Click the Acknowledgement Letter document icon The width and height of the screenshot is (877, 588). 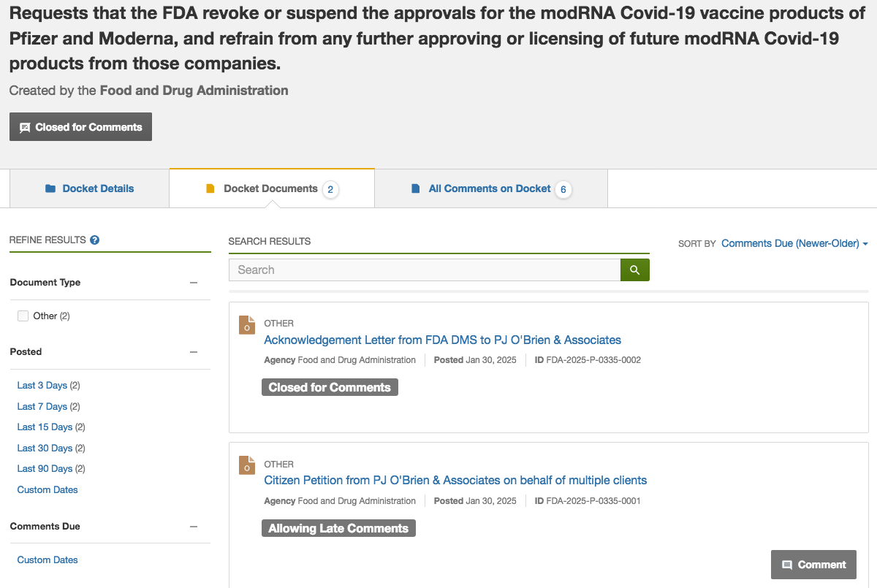[247, 325]
